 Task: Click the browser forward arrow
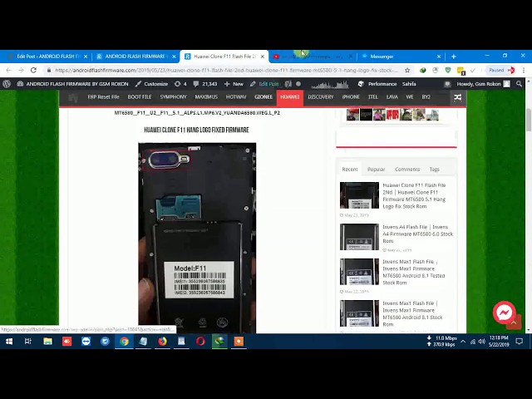21,70
